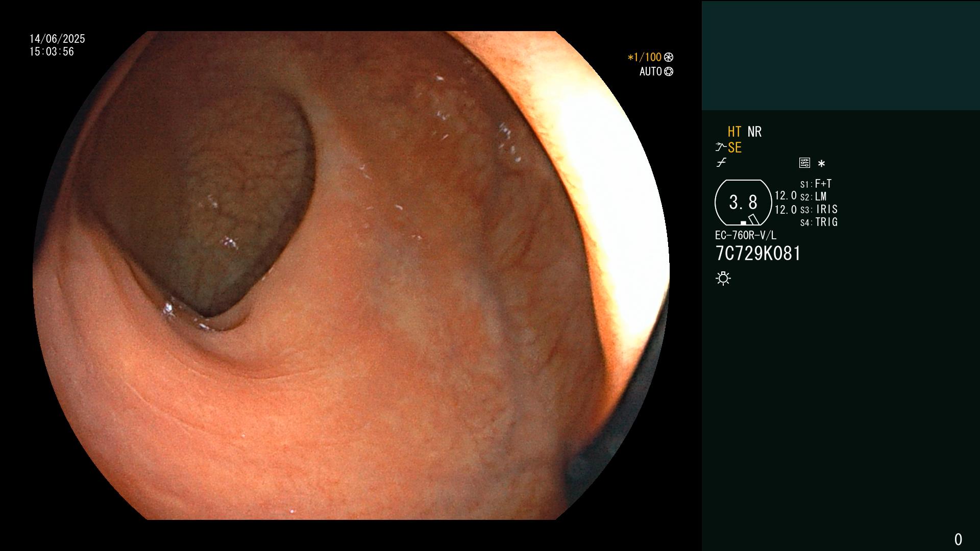The width and height of the screenshot is (980, 551).
Task: Click the S2: LM switch assignment
Action: click(813, 196)
